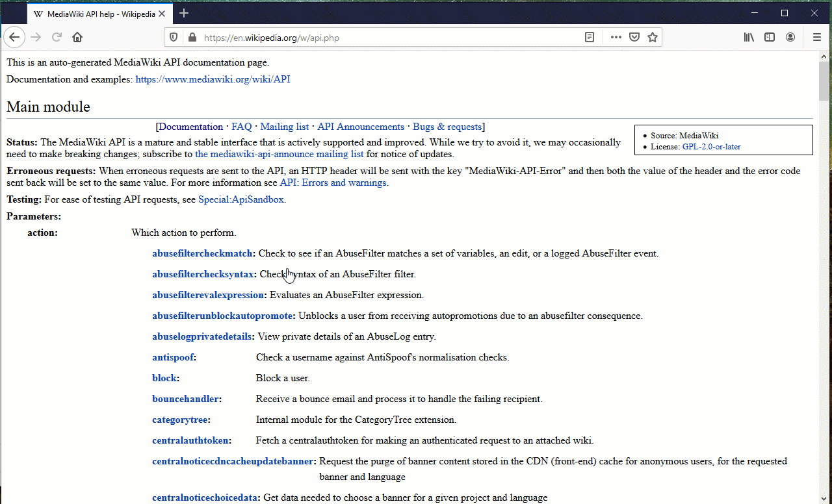832x504 pixels.
Task: Open the abusefilterunblockautopromote module link
Action: point(222,316)
